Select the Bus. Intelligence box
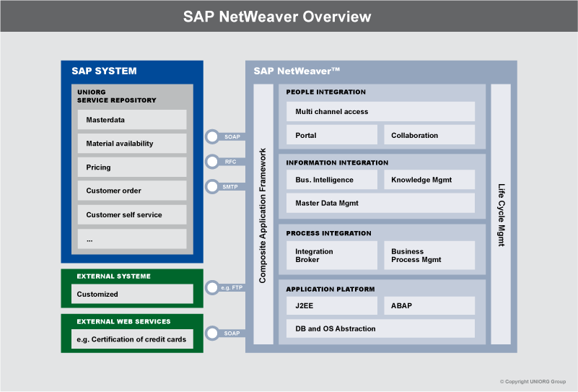This screenshot has height=392, width=578. (x=332, y=180)
